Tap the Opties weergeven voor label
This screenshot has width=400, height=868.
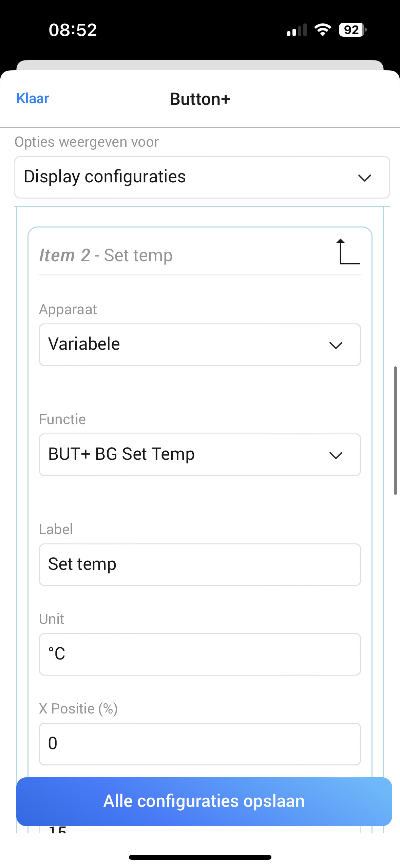(87, 142)
